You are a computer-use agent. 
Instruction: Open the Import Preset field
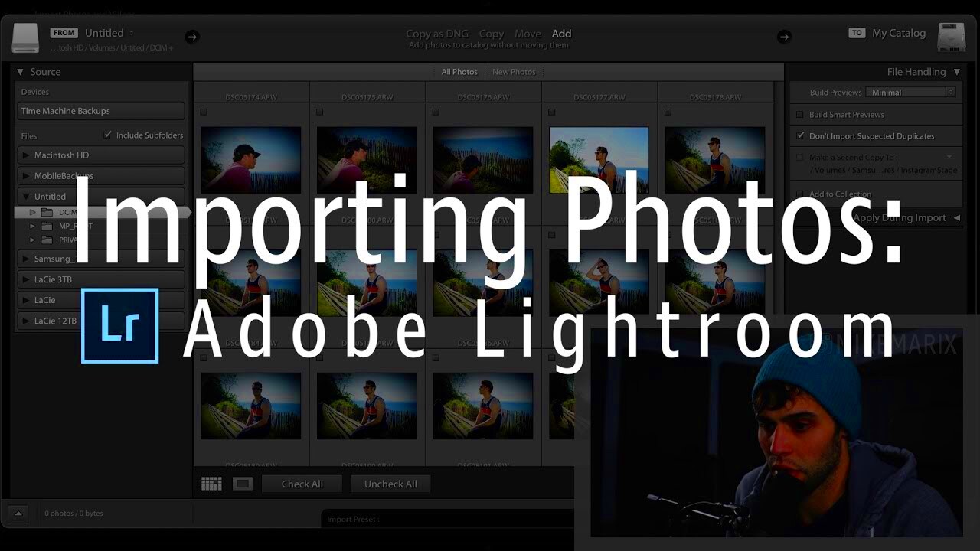[447, 519]
